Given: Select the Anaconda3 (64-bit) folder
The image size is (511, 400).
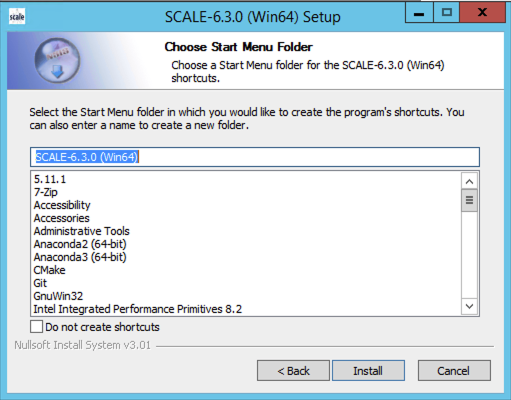Looking at the screenshot, I should pyautogui.click(x=80, y=257).
